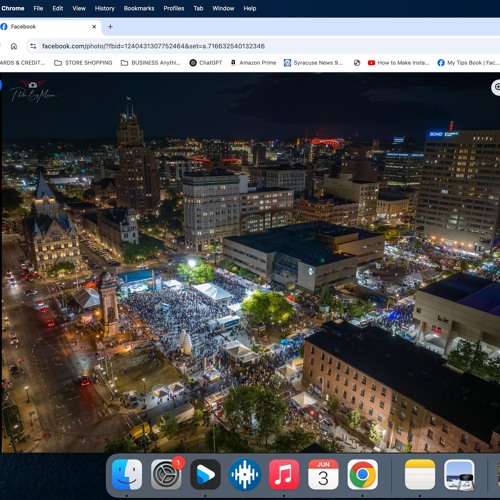This screenshot has width=500, height=500.
Task: Open a new tab with plus button
Action: click(x=110, y=27)
